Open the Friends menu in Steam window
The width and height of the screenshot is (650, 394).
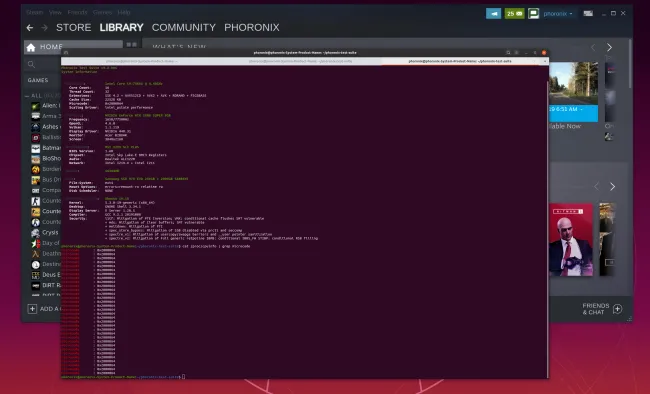(78, 12)
